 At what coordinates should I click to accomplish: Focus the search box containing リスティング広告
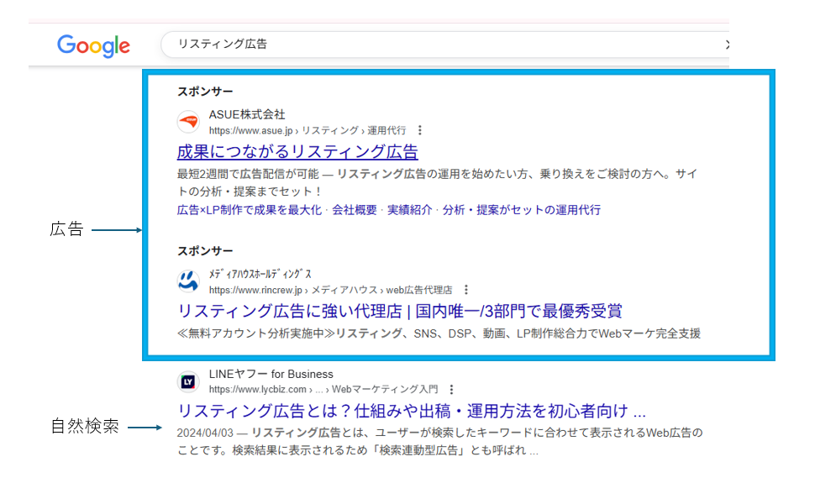(x=444, y=45)
